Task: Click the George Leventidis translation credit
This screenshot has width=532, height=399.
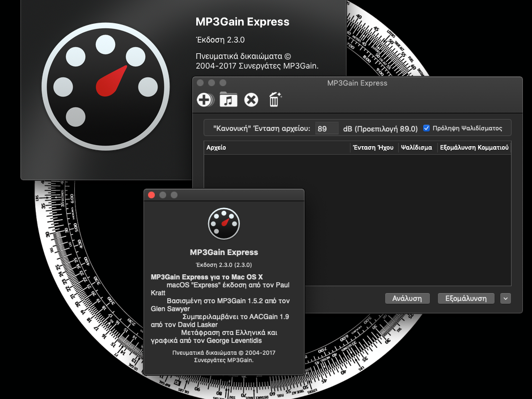Action: [x=214, y=337]
